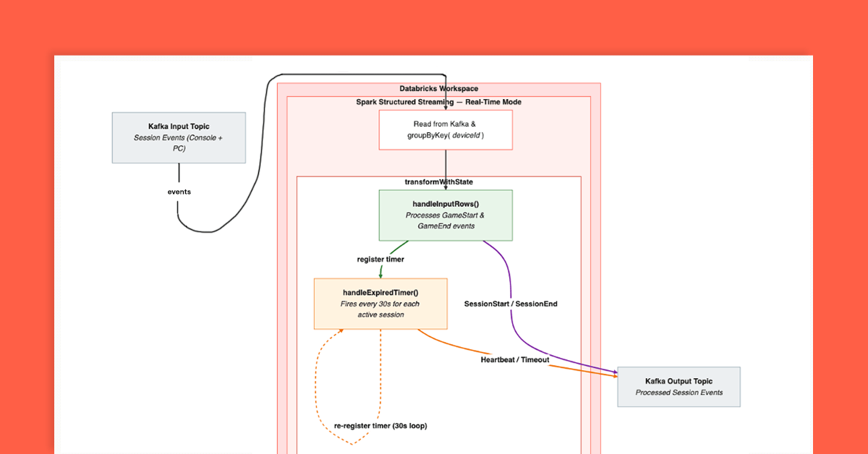Click the Kafka Output Topic box
868x454 pixels.
(678, 387)
